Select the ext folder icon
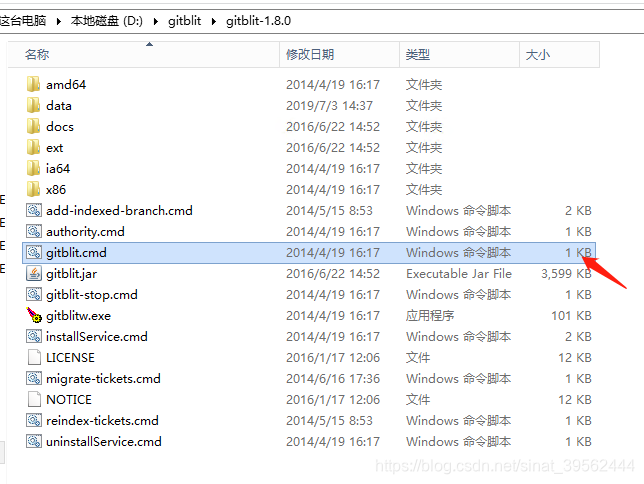Viewport: 644px width, 484px height. (33, 147)
